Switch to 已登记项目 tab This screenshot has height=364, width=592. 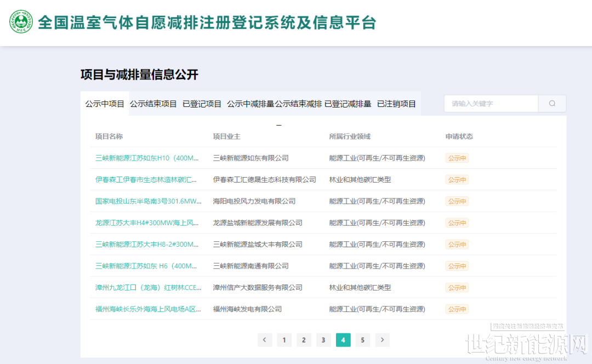[x=202, y=104]
